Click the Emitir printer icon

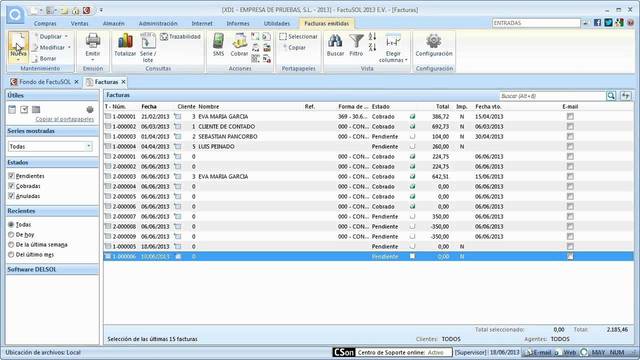tap(93, 41)
